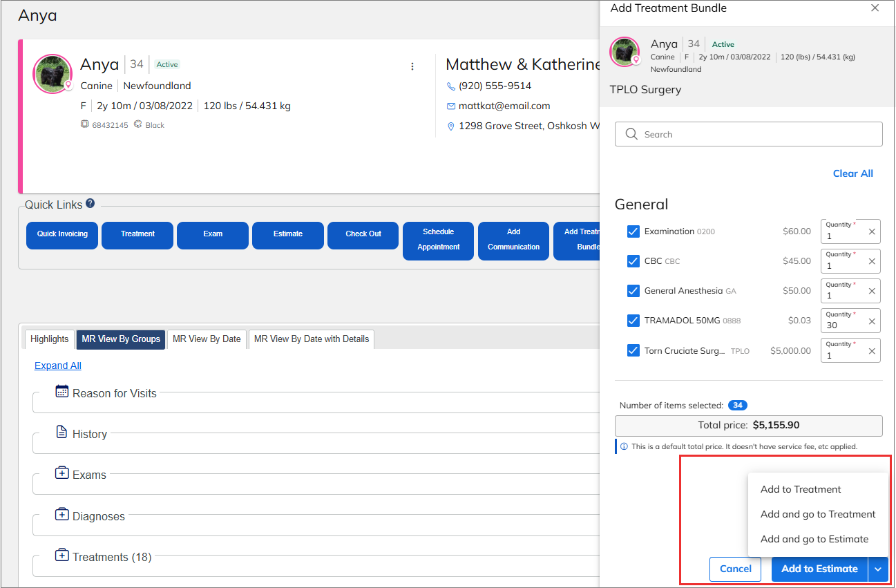Click the Expand All link

57,365
